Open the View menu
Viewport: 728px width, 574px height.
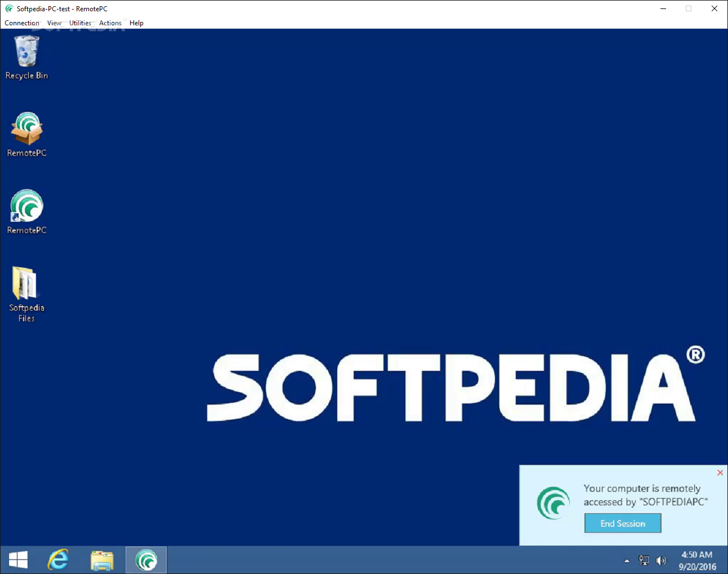click(x=54, y=23)
